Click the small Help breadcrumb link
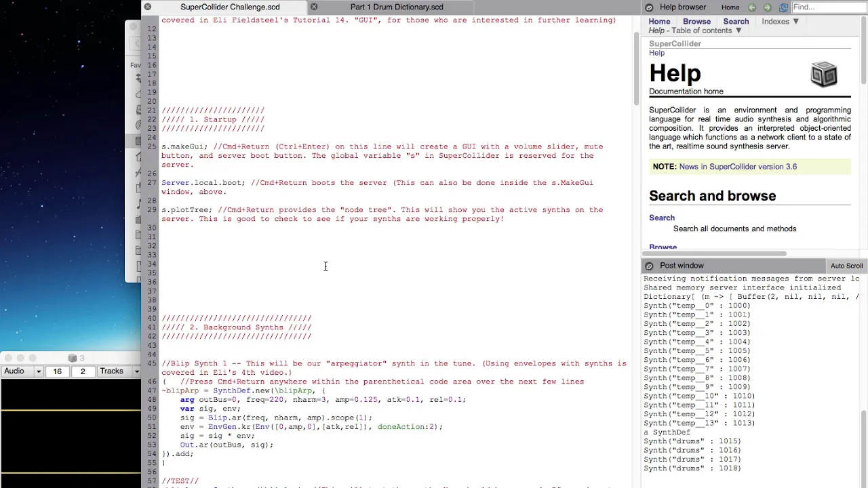Screen dimensions: 868x488 tap(656, 53)
